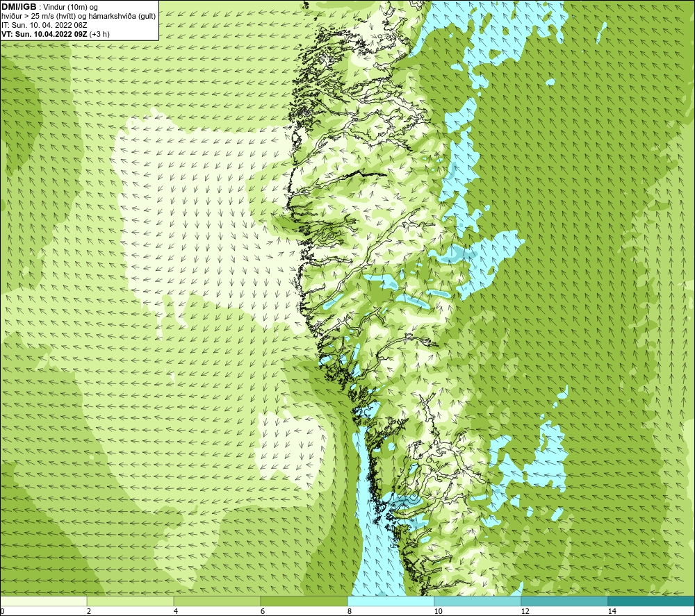This screenshot has width=695, height=616.
Task: Click the valid time "VT: Sun. 10.04.2022 09Z"
Action: click(x=44, y=34)
